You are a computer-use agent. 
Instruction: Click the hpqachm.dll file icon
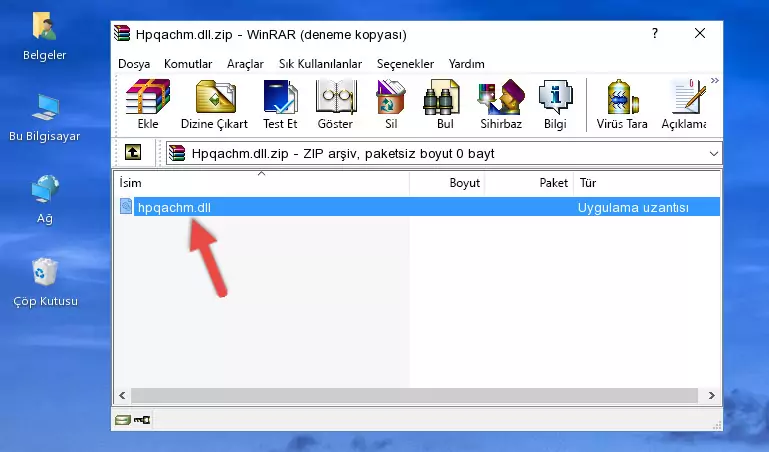[126, 206]
